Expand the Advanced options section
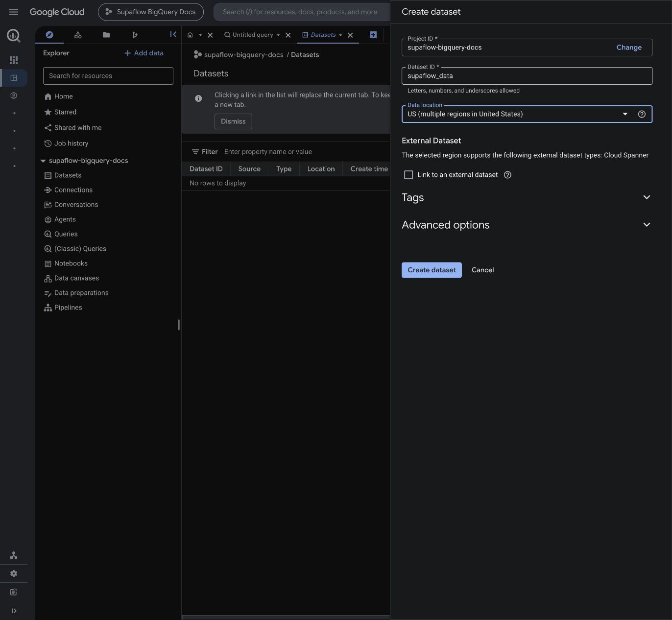Image resolution: width=672 pixels, height=620 pixels. click(527, 225)
